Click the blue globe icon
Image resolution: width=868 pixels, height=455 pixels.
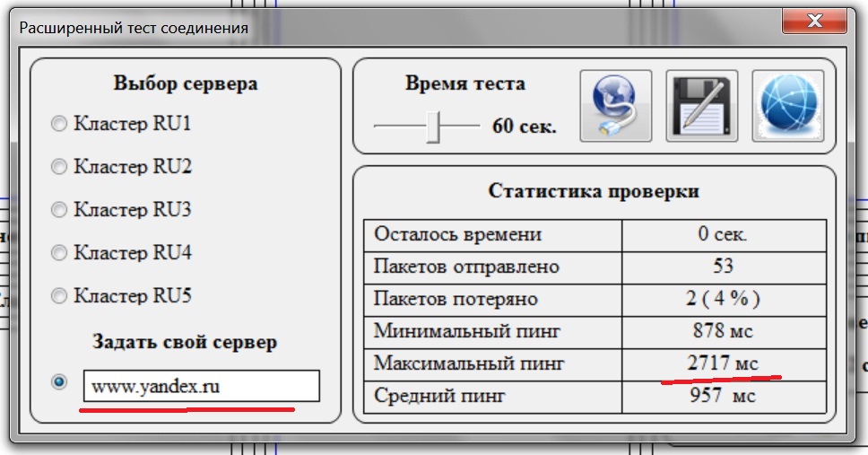[x=786, y=106]
